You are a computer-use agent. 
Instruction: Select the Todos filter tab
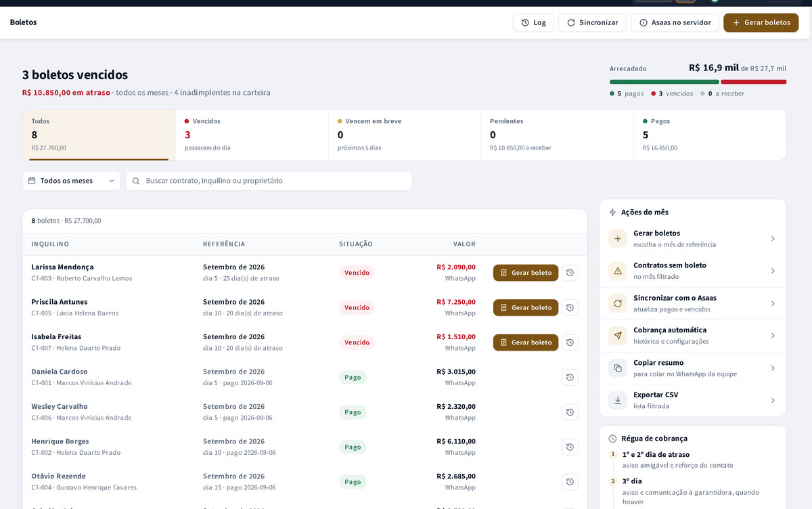click(99, 135)
